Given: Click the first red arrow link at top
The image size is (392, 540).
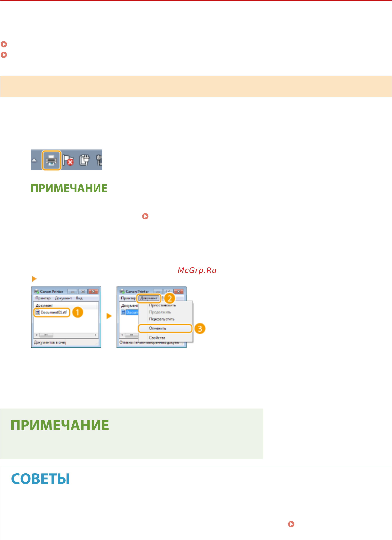Looking at the screenshot, I should pos(4,44).
